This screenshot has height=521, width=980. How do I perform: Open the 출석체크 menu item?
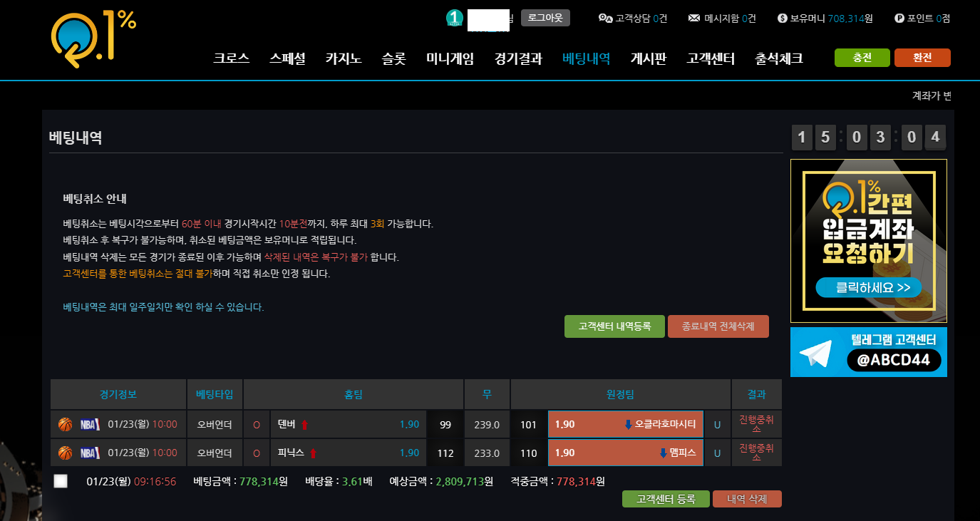coord(779,59)
